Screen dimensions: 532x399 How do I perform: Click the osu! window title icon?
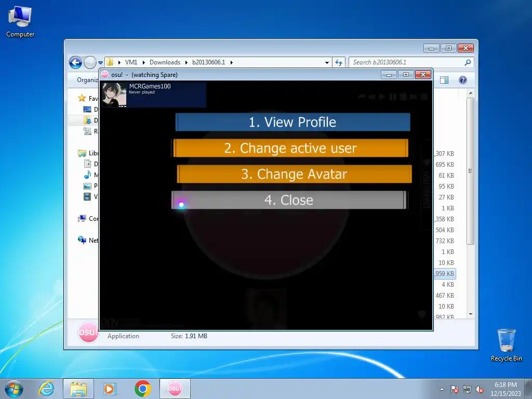coord(105,74)
